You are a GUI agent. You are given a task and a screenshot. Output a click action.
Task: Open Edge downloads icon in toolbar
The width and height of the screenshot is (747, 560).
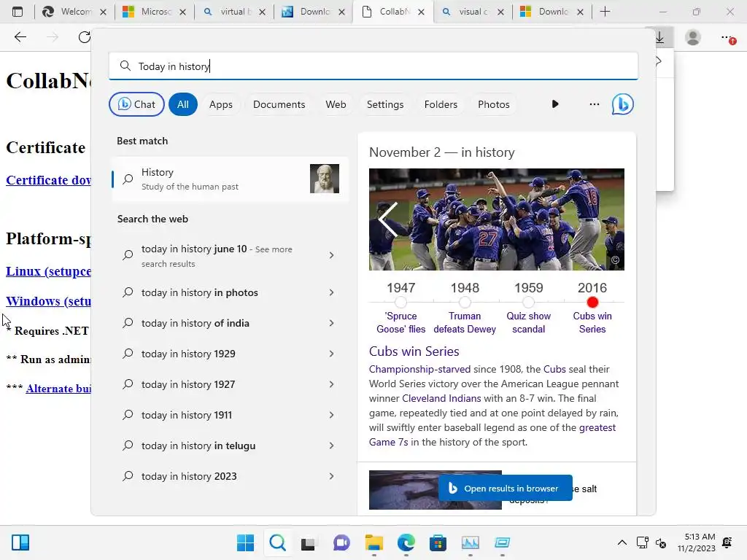click(x=659, y=37)
